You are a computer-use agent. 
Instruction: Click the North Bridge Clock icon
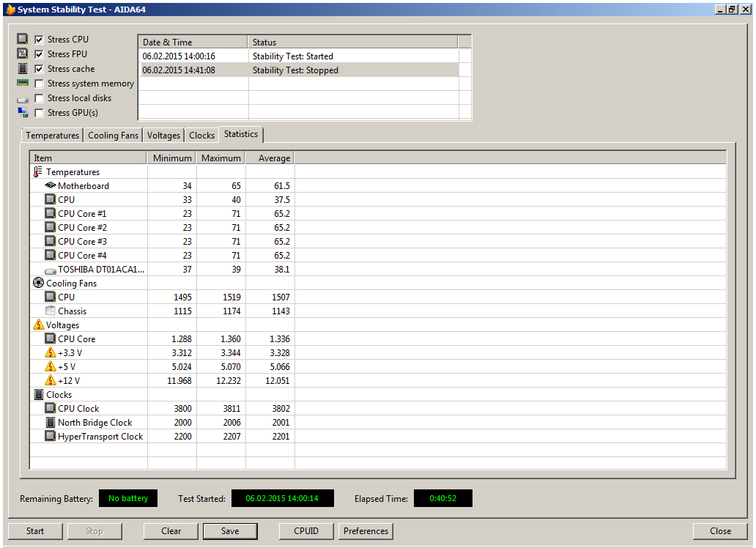click(x=50, y=422)
